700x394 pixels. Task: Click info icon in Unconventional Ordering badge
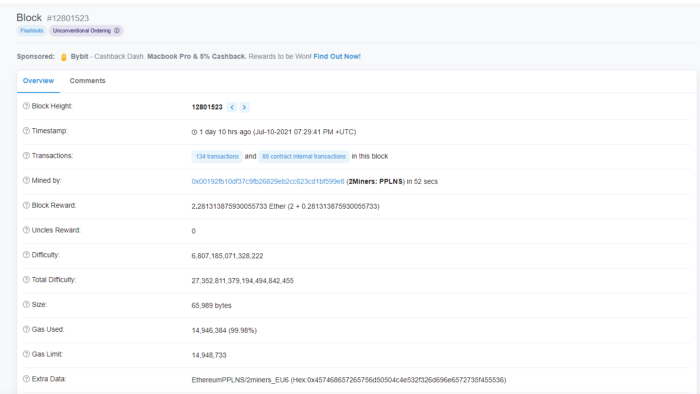pyautogui.click(x=117, y=31)
